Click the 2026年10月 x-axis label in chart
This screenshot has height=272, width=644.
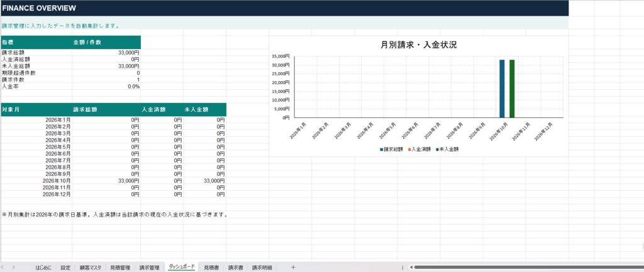[x=499, y=131]
